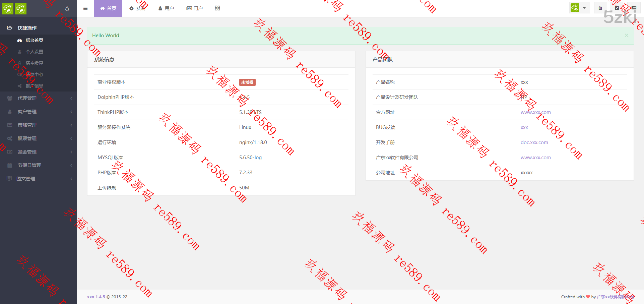Open the stacked list icon in the top bar
This screenshot has width=644, height=304.
(634, 8)
